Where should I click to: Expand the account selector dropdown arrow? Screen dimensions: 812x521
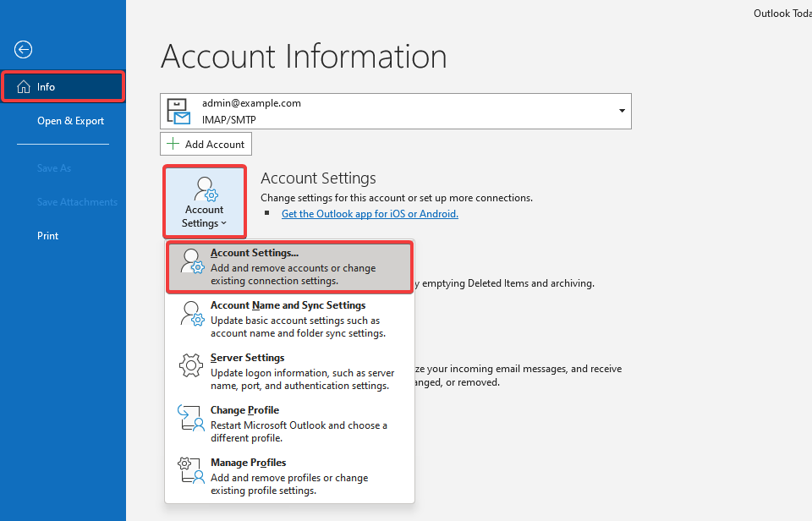622,111
